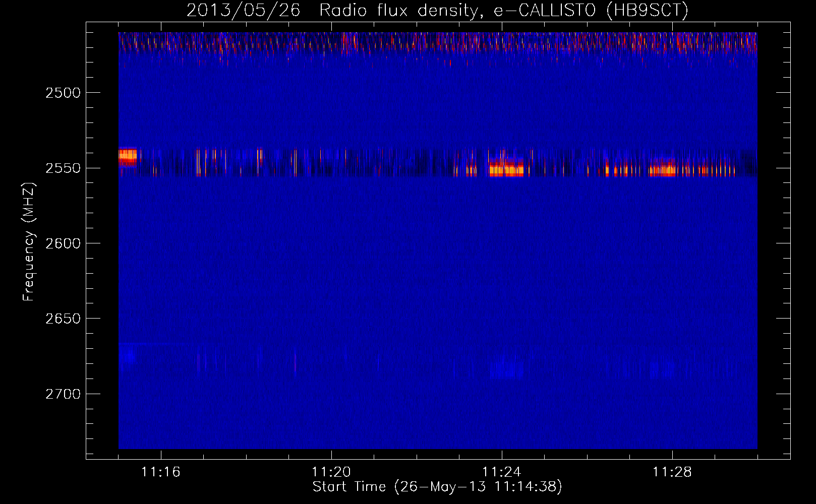Click the bright burst at the start near 2545 MHz

click(x=128, y=156)
